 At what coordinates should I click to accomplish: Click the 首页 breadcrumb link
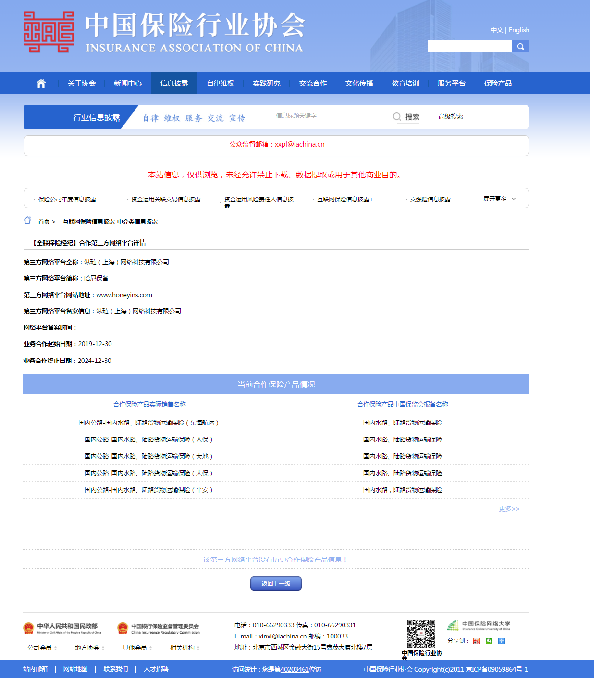click(44, 222)
